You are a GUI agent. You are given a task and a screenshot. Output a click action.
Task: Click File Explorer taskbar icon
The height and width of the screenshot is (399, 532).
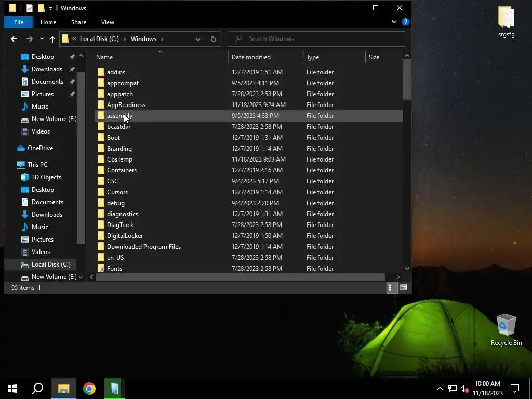click(x=63, y=389)
